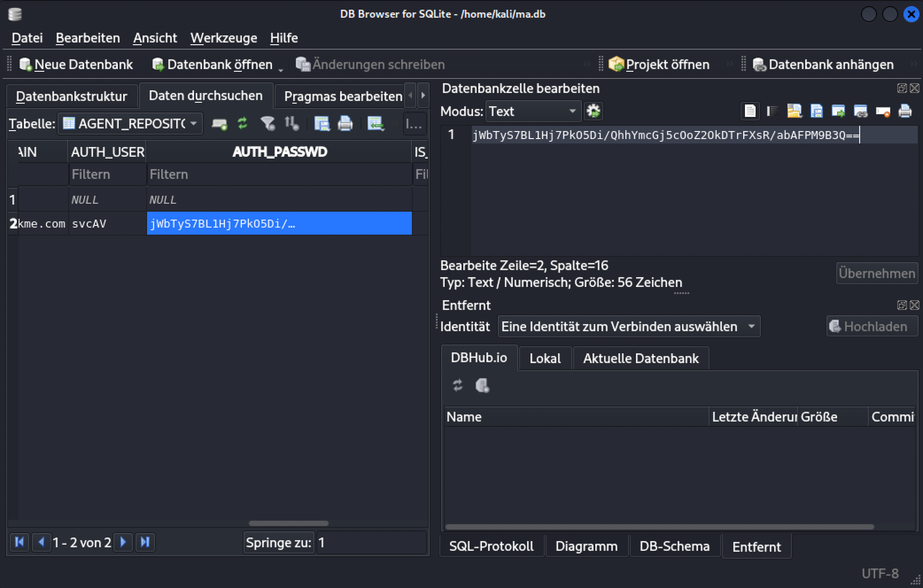Click the auto-switch mode gear icon beside Modus
Screen dimensions: 923x588
593,111
